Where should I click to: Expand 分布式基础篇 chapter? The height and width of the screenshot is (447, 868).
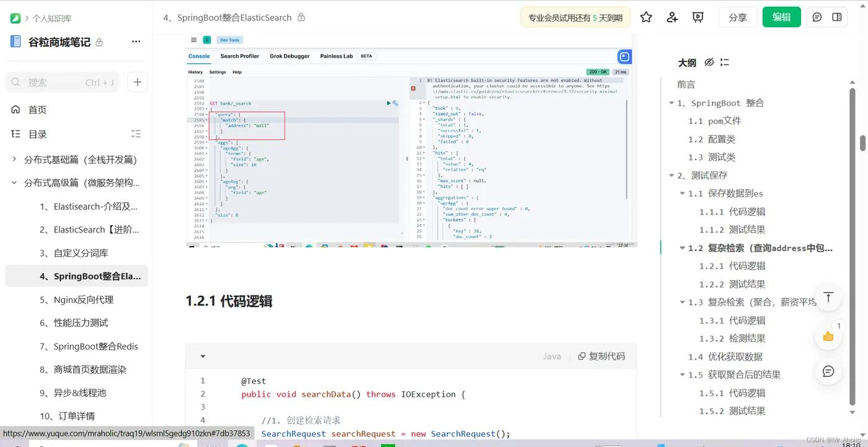(14, 159)
